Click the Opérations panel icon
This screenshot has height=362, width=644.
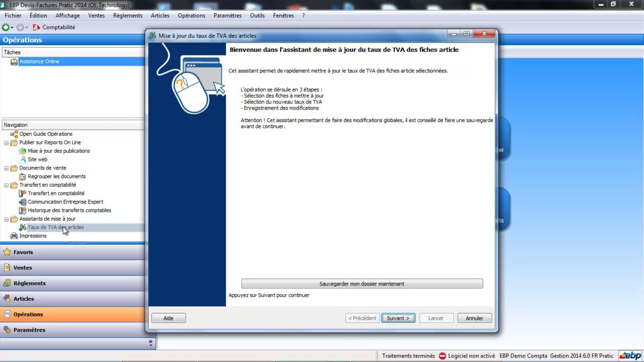(7, 314)
